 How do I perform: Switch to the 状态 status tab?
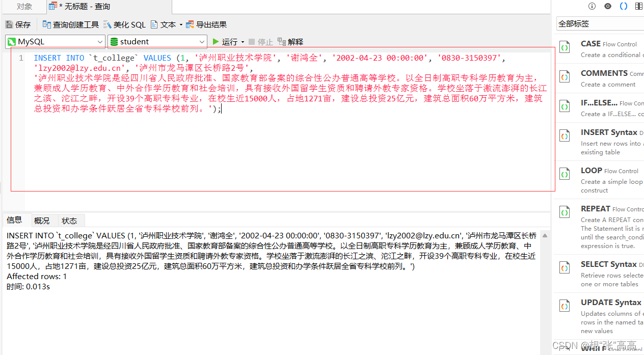[x=69, y=221]
